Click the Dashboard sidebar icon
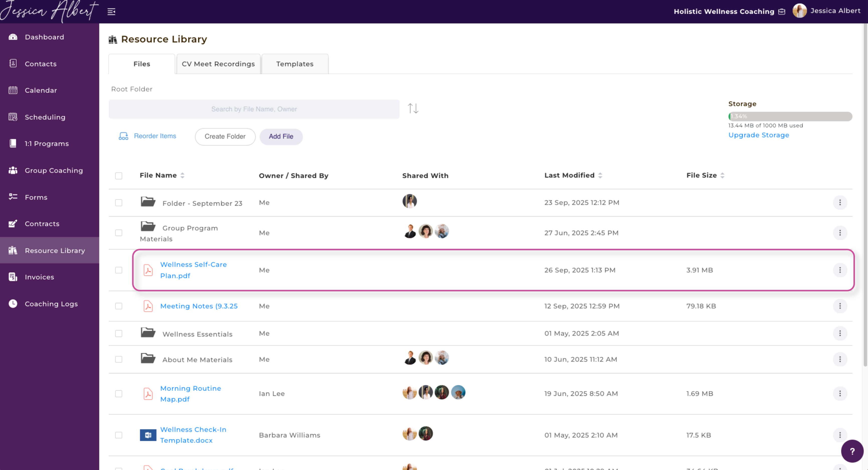 click(x=13, y=37)
